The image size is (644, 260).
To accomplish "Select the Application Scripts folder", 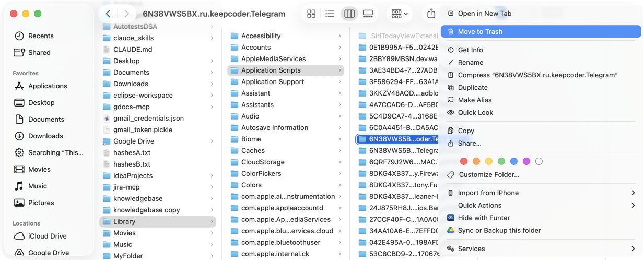I will [286, 70].
